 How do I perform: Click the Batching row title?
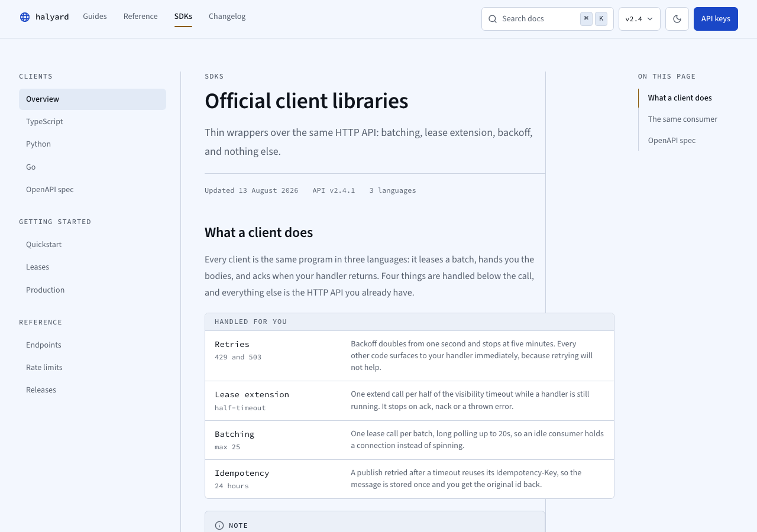[x=234, y=434]
